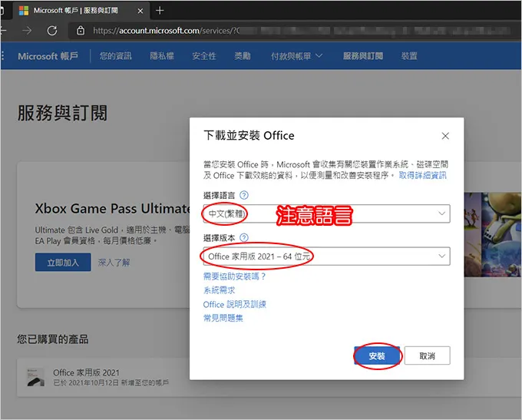Open the 您的資訊 nav item
Image resolution: width=522 pixels, height=420 pixels.
pyautogui.click(x=115, y=56)
